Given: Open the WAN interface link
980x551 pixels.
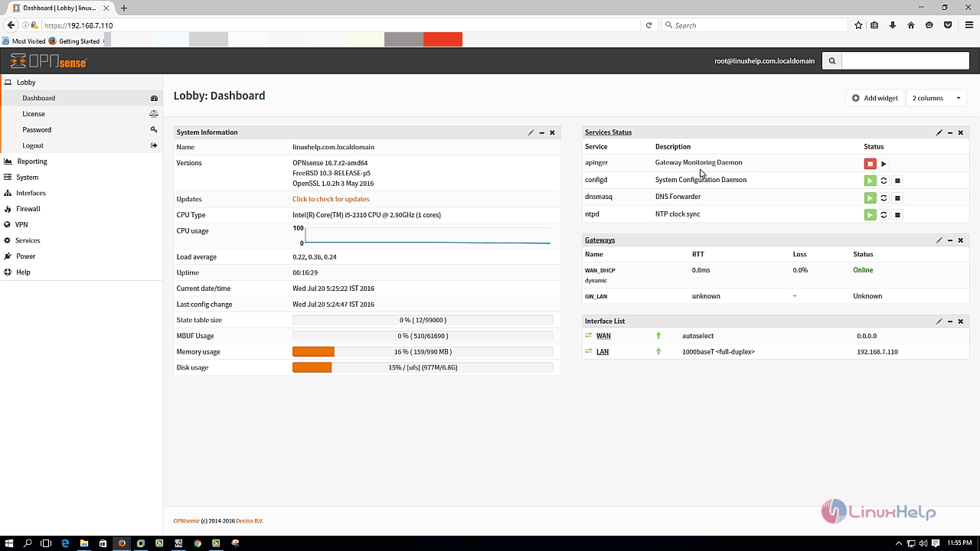Looking at the screenshot, I should point(603,336).
